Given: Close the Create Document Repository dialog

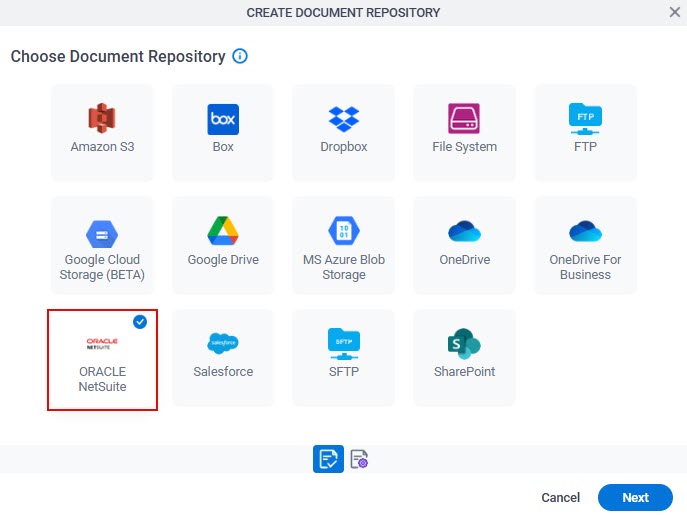Looking at the screenshot, I should click(675, 12).
